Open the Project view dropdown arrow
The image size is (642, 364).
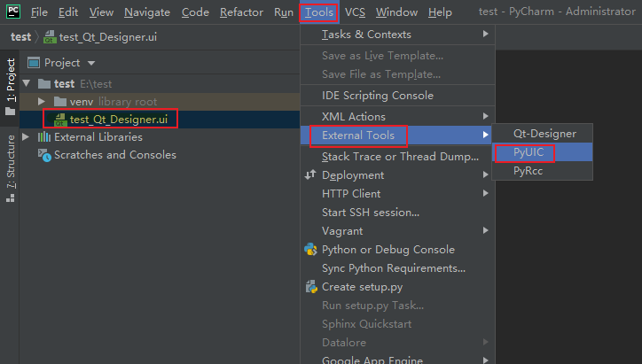(x=91, y=63)
